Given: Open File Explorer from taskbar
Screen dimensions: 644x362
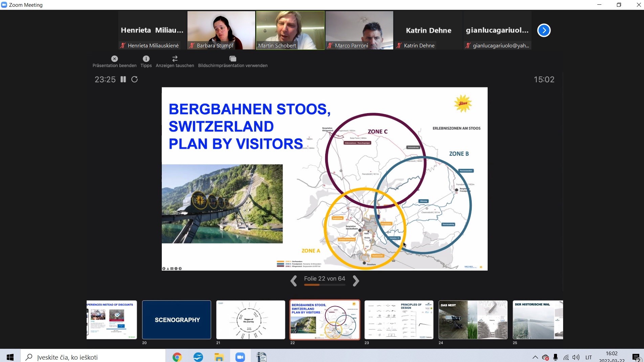Looking at the screenshot, I should click(219, 357).
